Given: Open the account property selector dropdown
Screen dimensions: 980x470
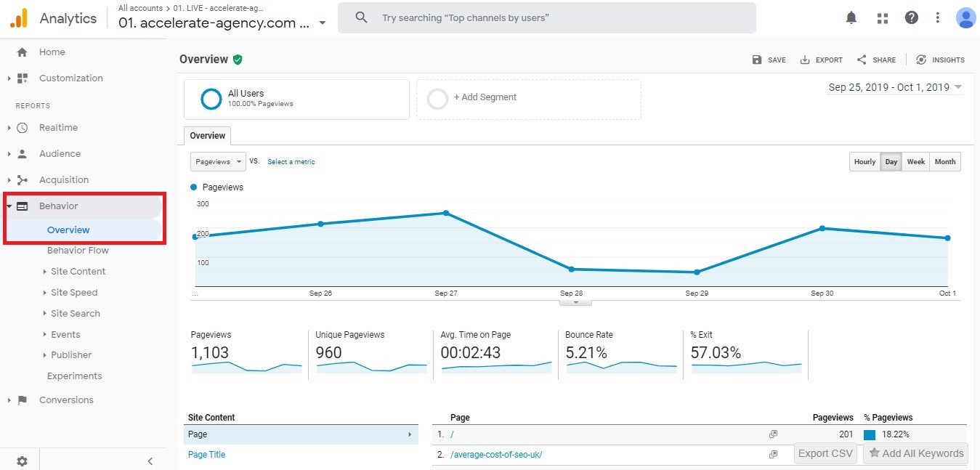Looking at the screenshot, I should pyautogui.click(x=323, y=23).
